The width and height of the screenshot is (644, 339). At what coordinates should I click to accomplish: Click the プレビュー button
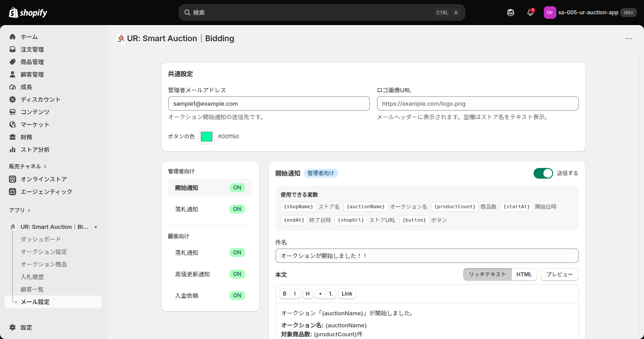(x=559, y=275)
